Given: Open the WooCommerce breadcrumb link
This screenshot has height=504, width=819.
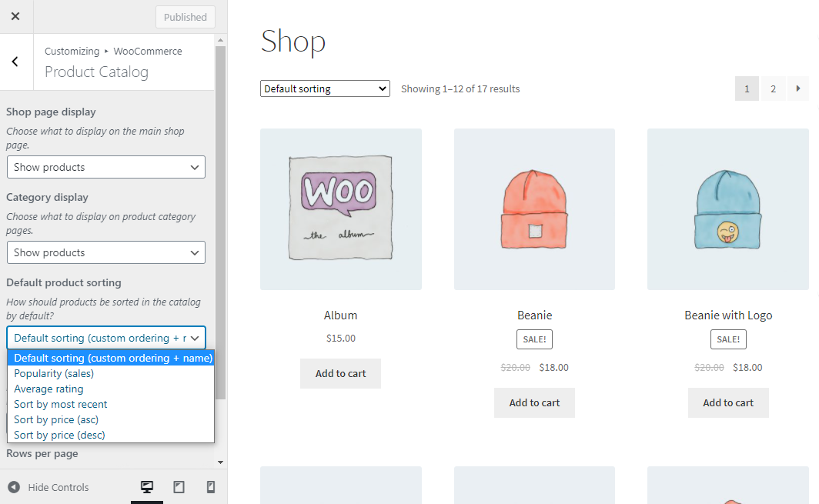Looking at the screenshot, I should pos(147,51).
